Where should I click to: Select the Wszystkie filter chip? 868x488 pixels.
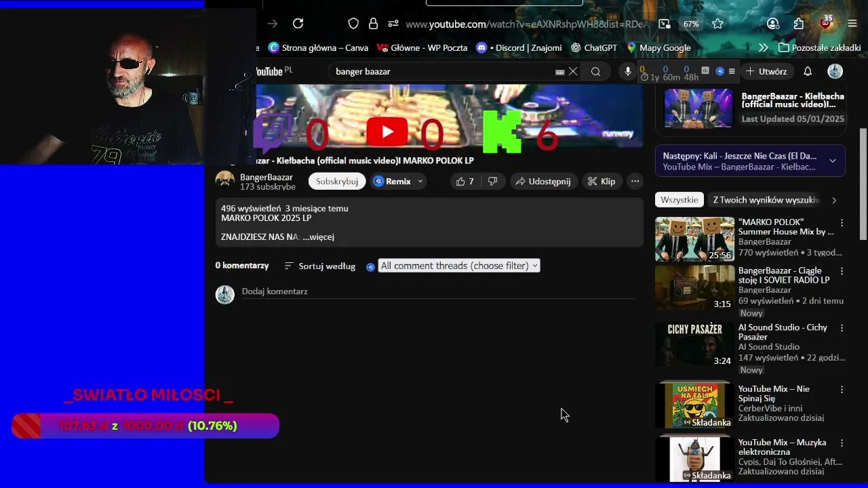(679, 200)
